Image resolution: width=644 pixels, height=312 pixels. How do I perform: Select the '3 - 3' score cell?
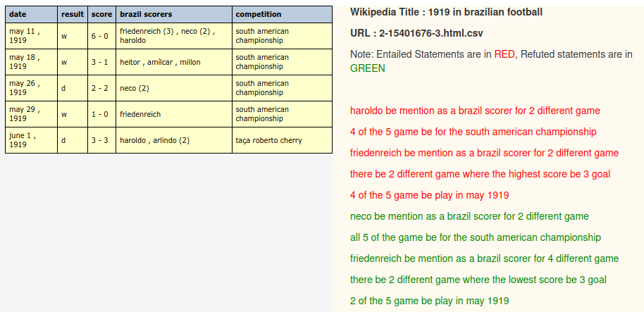(x=102, y=140)
